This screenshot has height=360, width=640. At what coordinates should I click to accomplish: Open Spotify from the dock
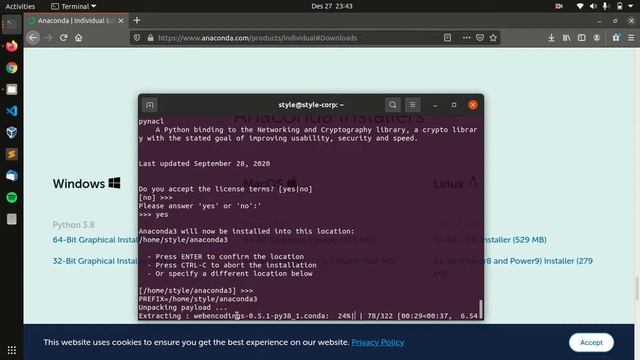tap(11, 198)
